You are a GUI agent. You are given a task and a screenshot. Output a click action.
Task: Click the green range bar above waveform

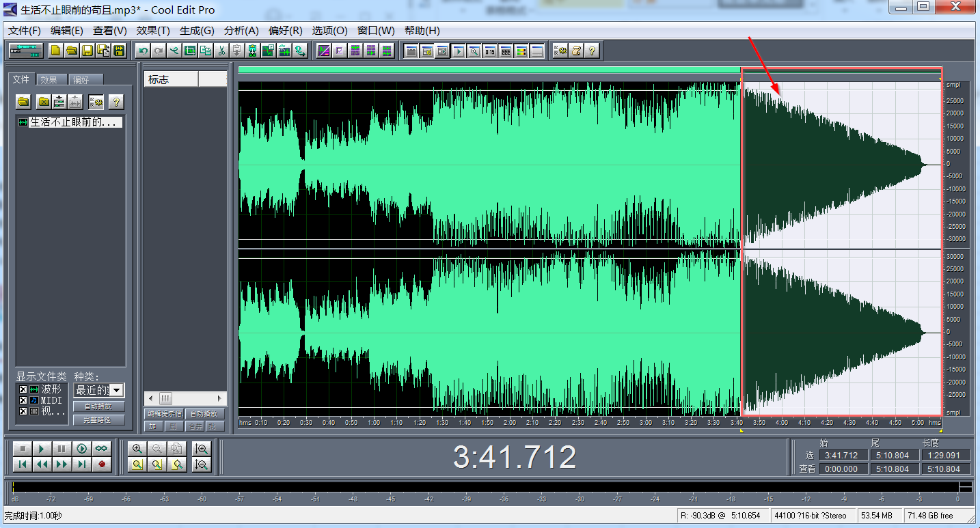pyautogui.click(x=489, y=70)
